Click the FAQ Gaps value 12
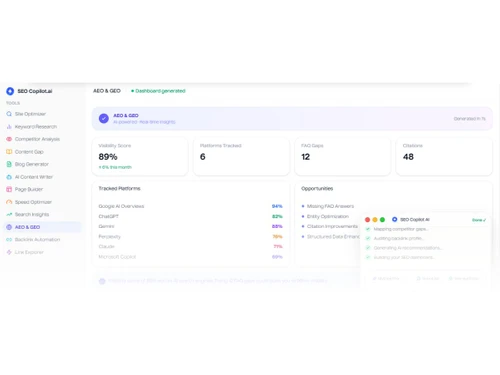 click(x=306, y=157)
